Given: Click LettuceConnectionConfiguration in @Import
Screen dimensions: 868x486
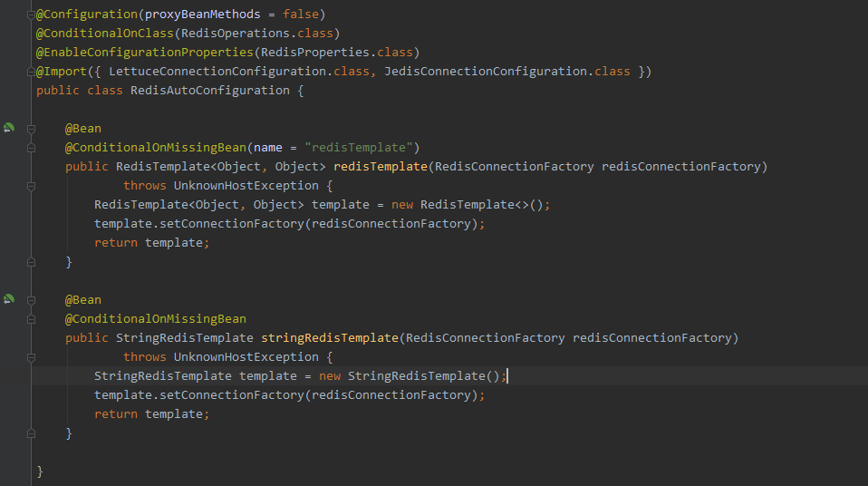Looking at the screenshot, I should click(217, 72).
